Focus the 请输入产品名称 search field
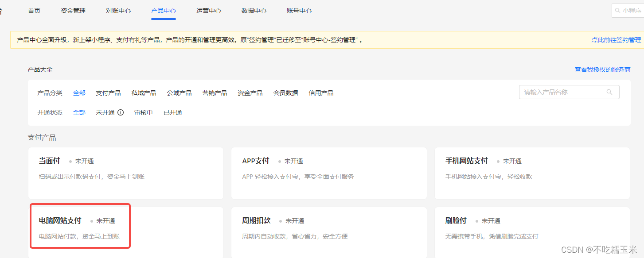Viewport: 644px width, 258px height. coord(569,92)
